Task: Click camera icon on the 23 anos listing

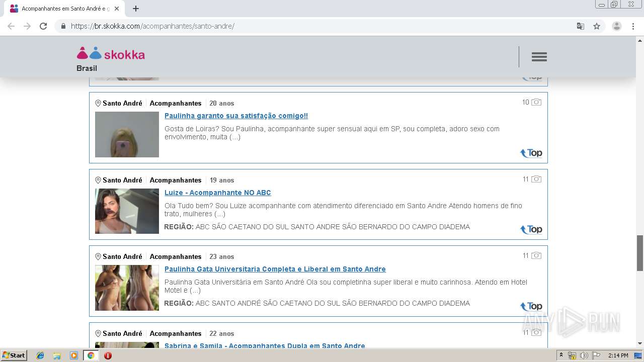Action: coord(536,255)
